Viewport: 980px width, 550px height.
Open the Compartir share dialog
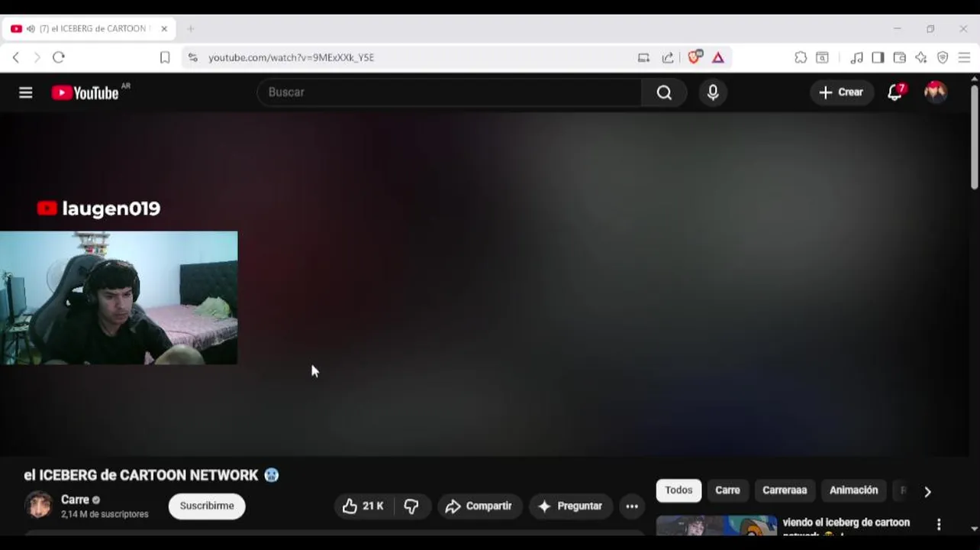coord(479,506)
